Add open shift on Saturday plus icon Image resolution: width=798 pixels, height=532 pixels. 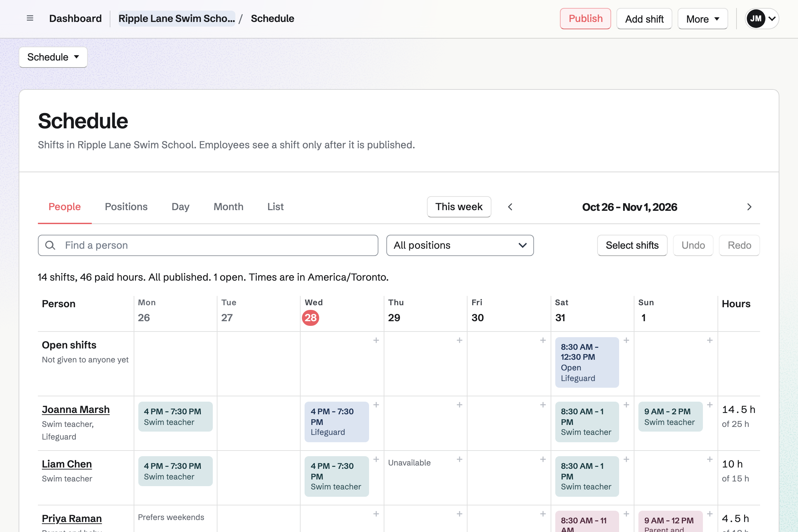[x=626, y=340]
